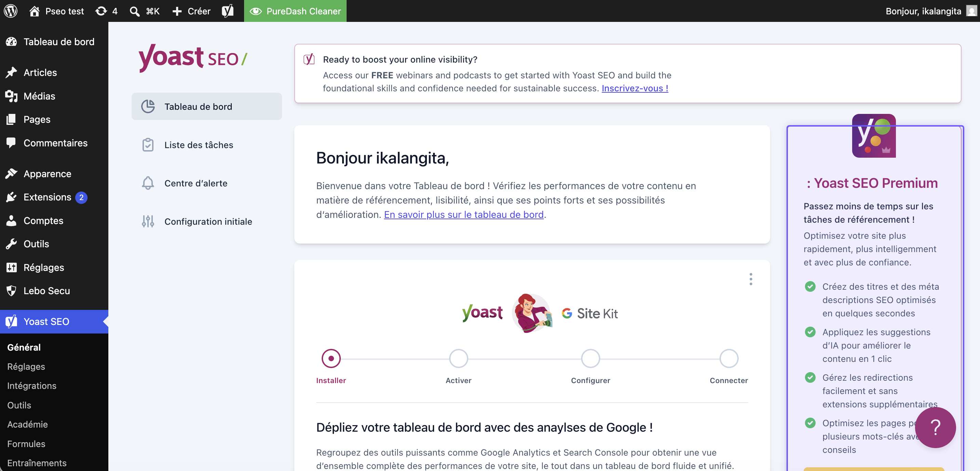Open the Bonjour, ikalangita account menu
Screen dimensions: 980x471
923,11
